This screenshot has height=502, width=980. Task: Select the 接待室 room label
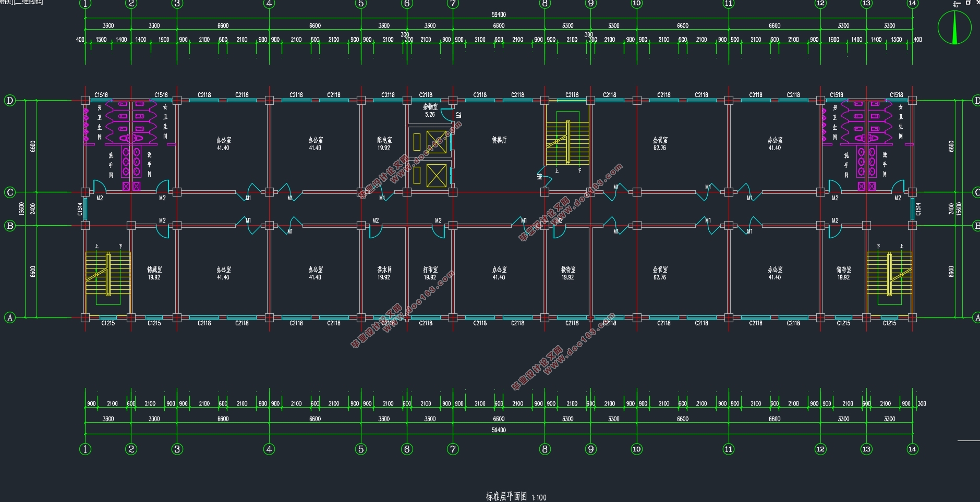pos(568,270)
